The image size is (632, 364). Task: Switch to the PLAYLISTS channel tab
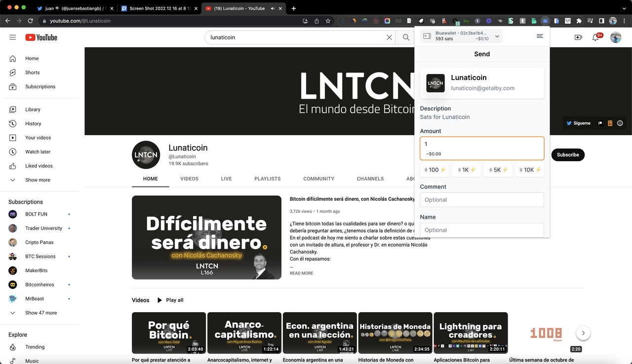(x=268, y=179)
